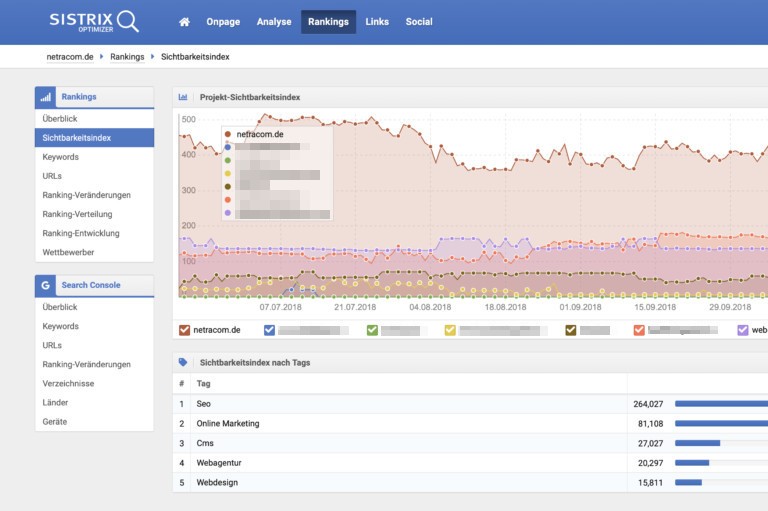Click the 20,297 value for Webagentur
The height and width of the screenshot is (511, 768).
[650, 463]
